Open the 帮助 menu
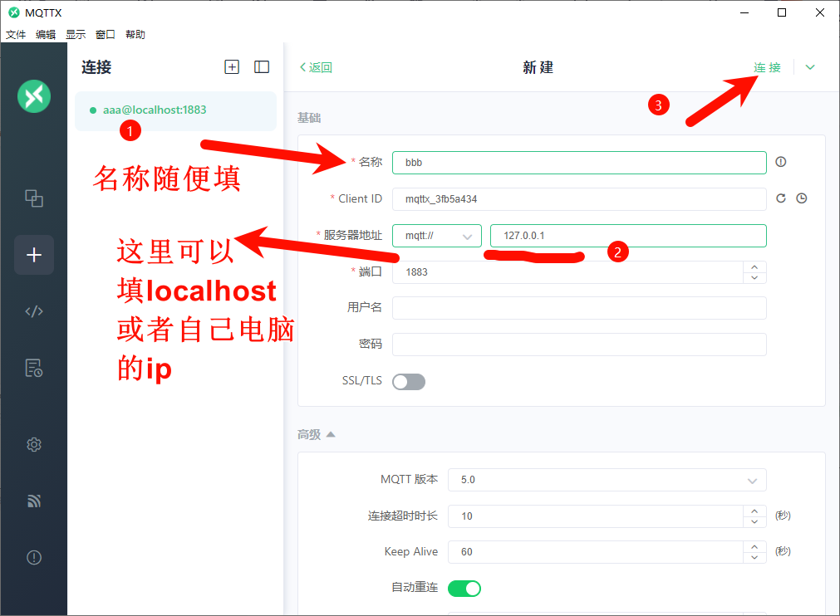 (135, 34)
